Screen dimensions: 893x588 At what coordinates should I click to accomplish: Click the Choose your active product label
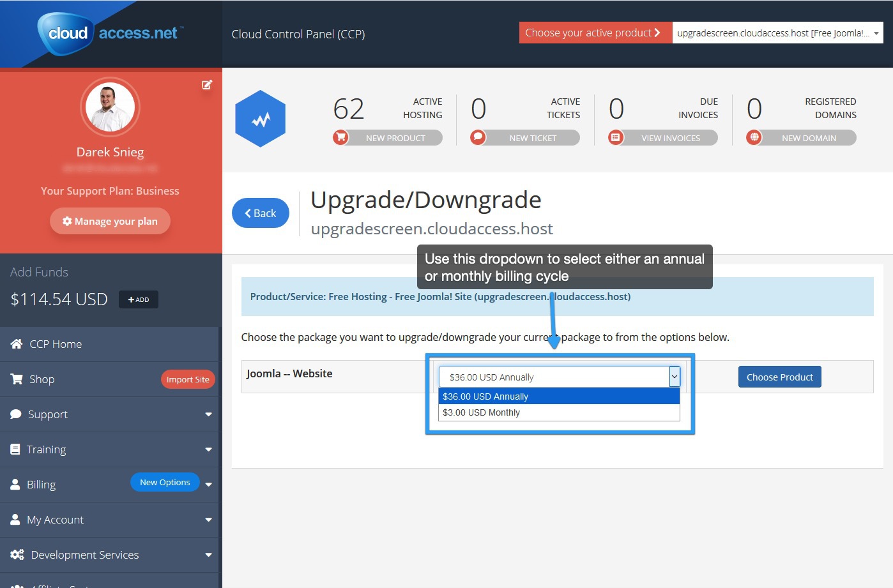(x=595, y=33)
